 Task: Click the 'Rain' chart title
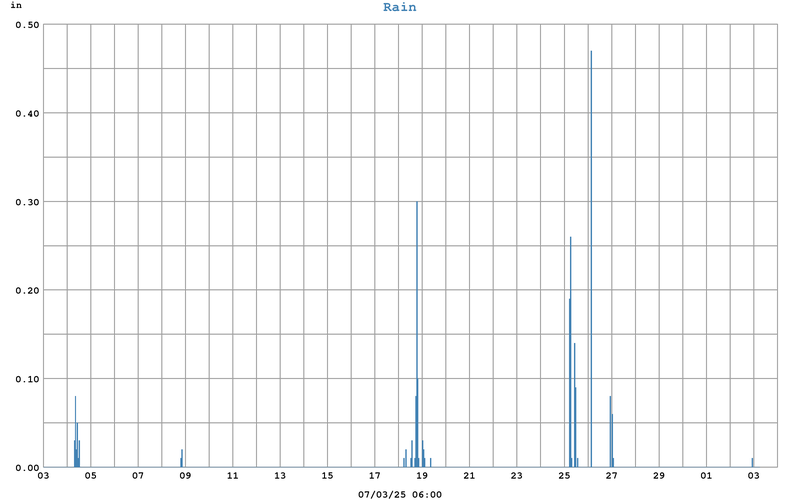(399, 7)
